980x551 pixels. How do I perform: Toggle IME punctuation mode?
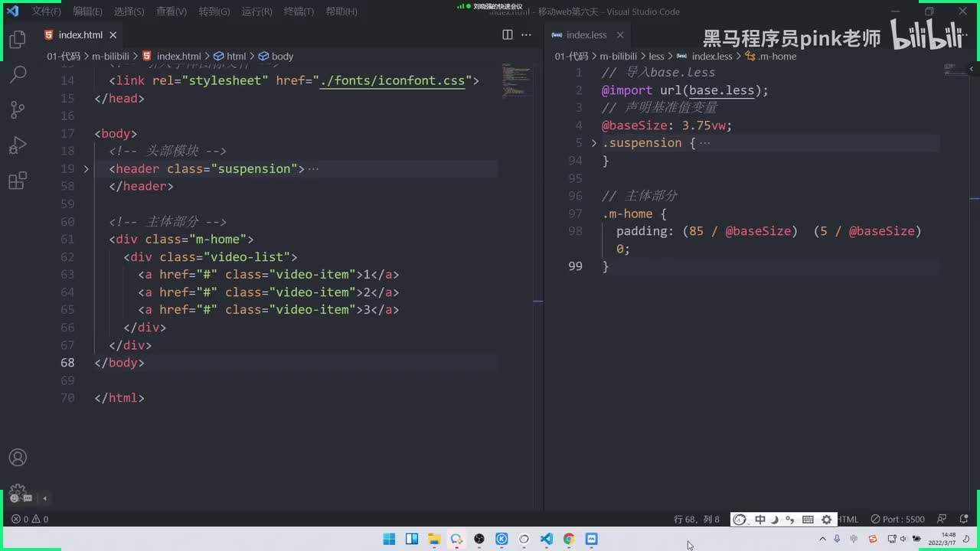[790, 520]
